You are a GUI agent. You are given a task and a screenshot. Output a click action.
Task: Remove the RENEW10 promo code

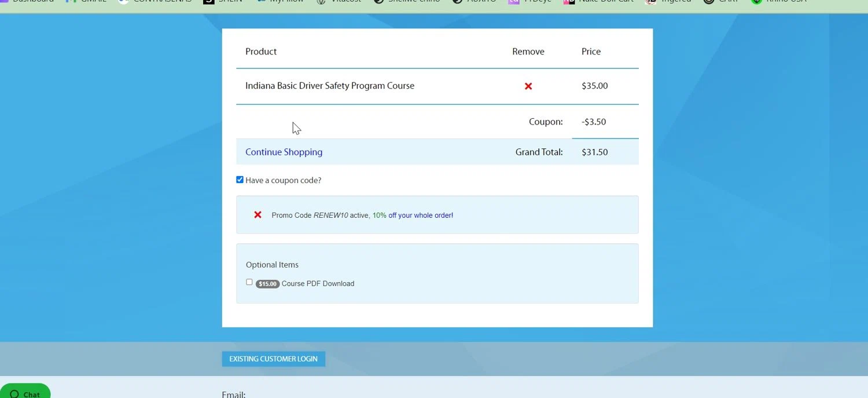point(258,215)
